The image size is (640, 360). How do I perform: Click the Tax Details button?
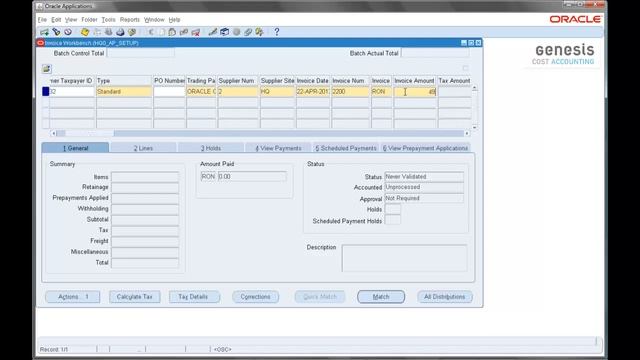coord(194,297)
